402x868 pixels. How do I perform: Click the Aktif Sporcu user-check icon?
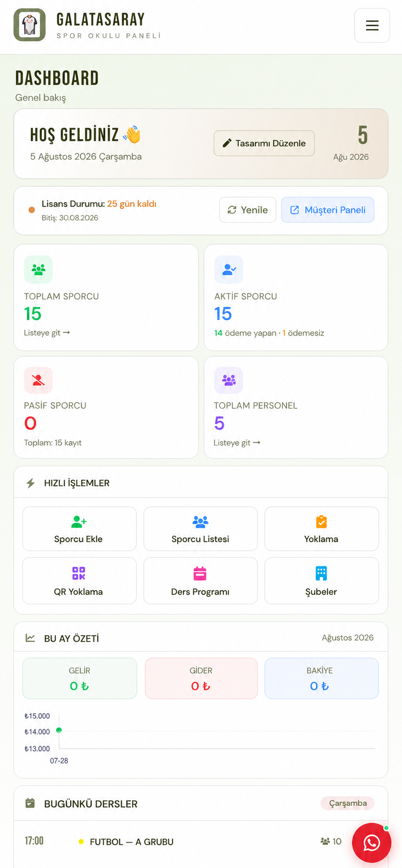229,270
